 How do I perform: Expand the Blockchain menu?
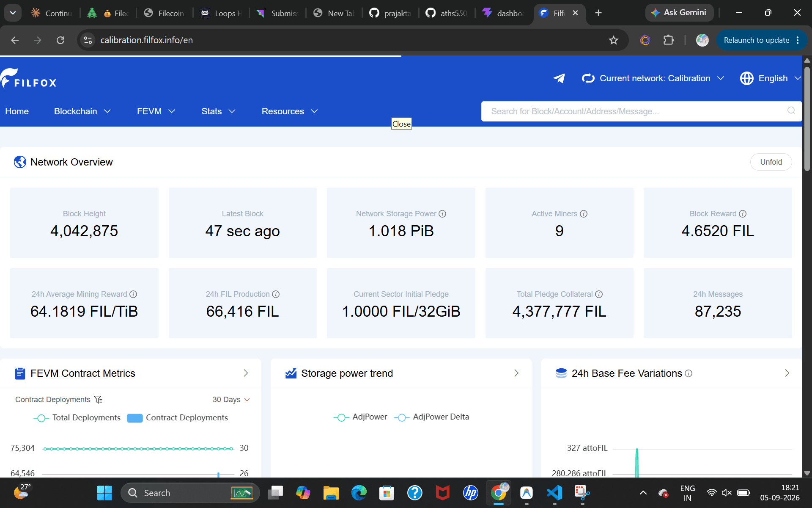click(82, 111)
